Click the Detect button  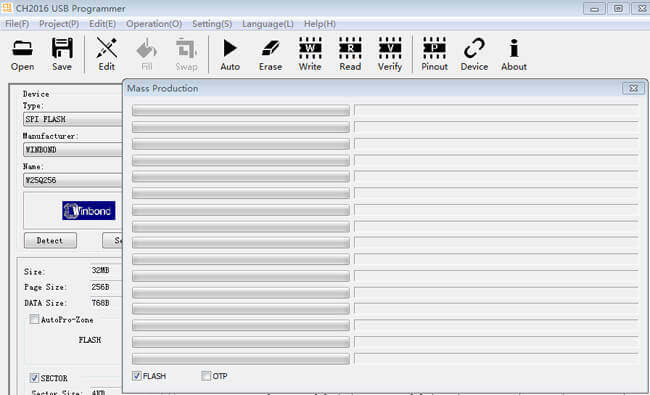pyautogui.click(x=50, y=240)
